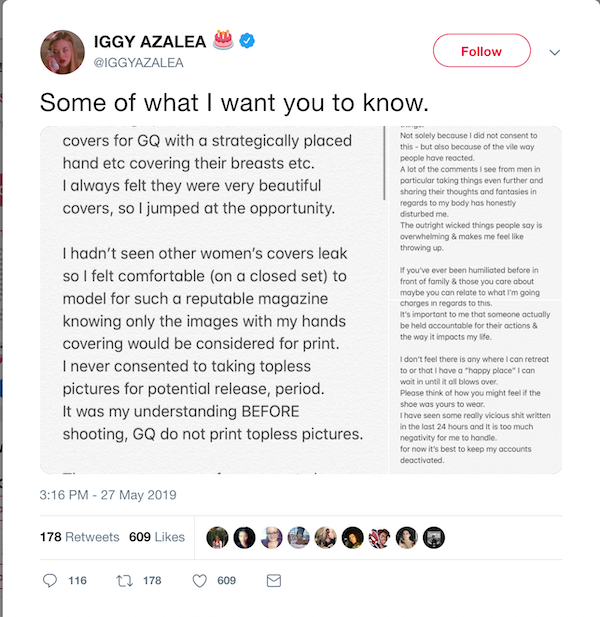Click the birthday cake emoji beside the name

click(222, 40)
